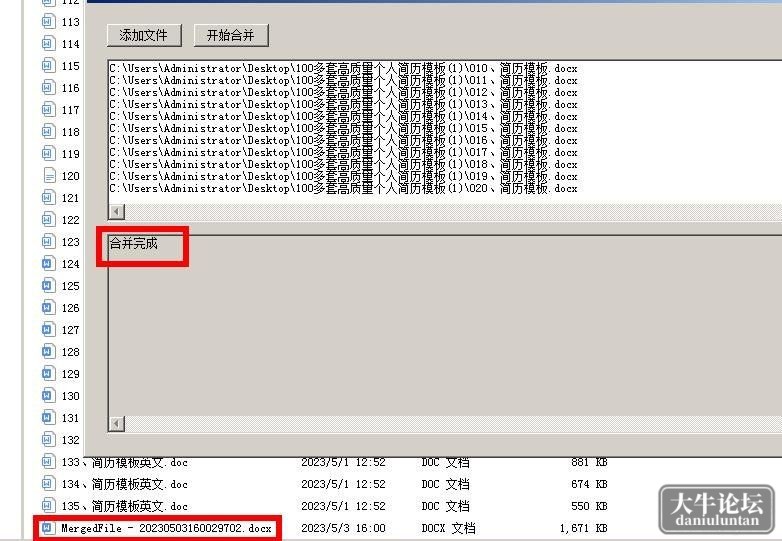Select the Word icon of file 124
The image size is (782, 541).
[48, 264]
